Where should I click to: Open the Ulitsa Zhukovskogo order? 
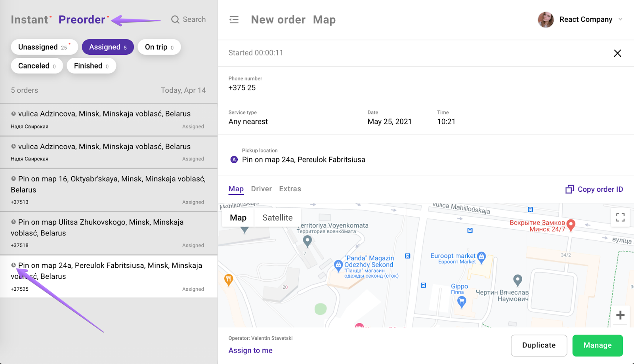(109, 233)
